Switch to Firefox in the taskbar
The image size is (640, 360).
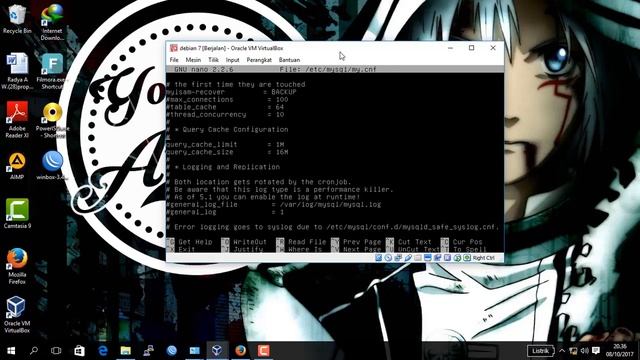[x=240, y=351]
